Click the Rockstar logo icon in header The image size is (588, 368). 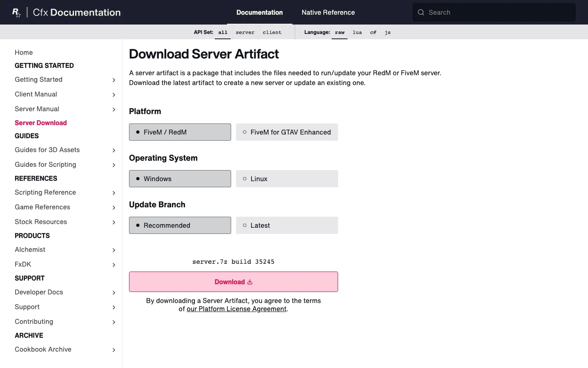point(16,13)
